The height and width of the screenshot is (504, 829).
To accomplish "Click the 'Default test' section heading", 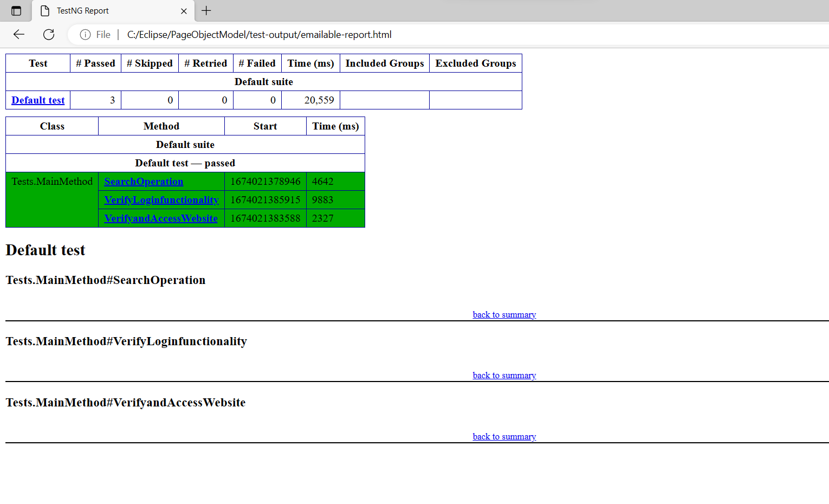I will (46, 250).
